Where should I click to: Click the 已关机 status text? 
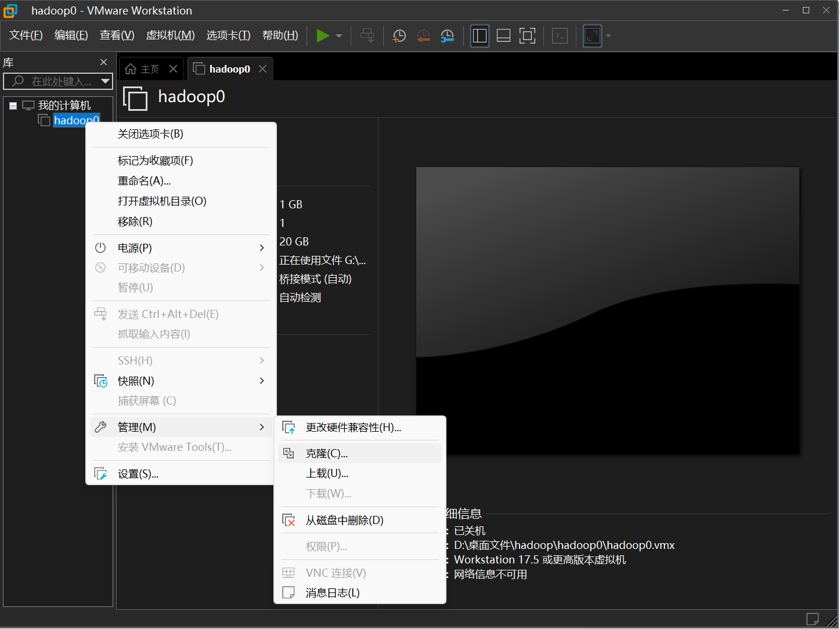[470, 531]
